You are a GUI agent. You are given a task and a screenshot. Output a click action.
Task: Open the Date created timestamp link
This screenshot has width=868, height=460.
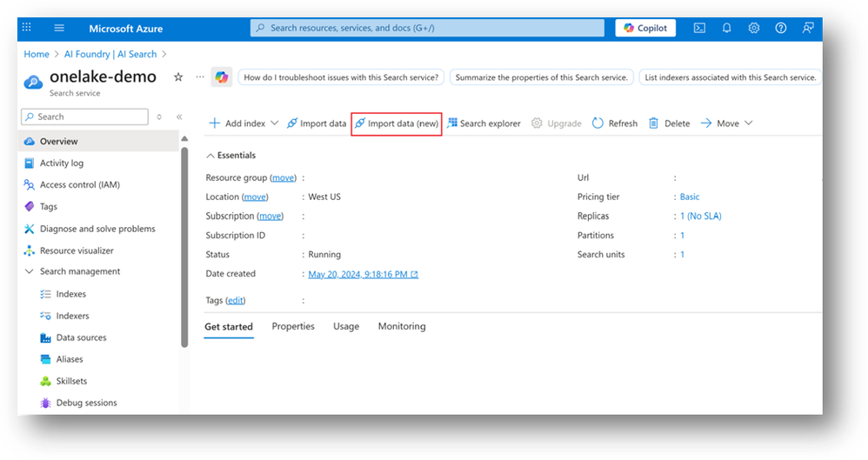(x=364, y=274)
